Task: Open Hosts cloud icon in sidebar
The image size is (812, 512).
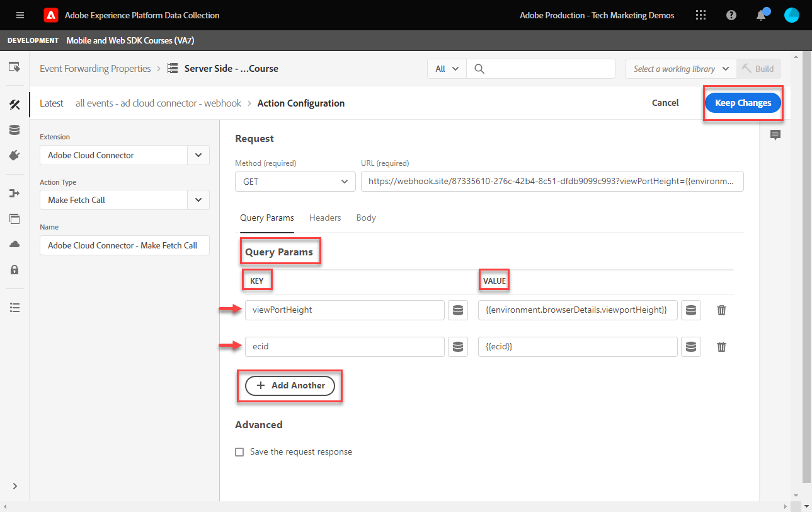Action: pyautogui.click(x=14, y=244)
